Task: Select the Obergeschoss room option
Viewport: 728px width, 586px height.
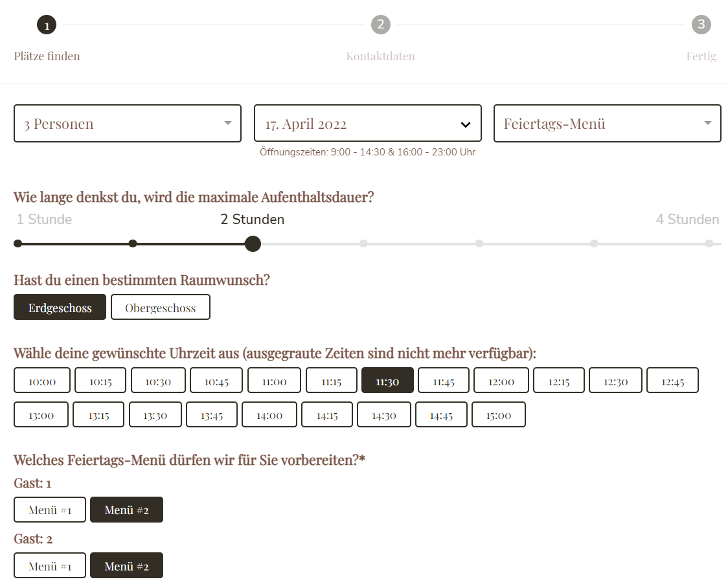Action: tap(160, 308)
